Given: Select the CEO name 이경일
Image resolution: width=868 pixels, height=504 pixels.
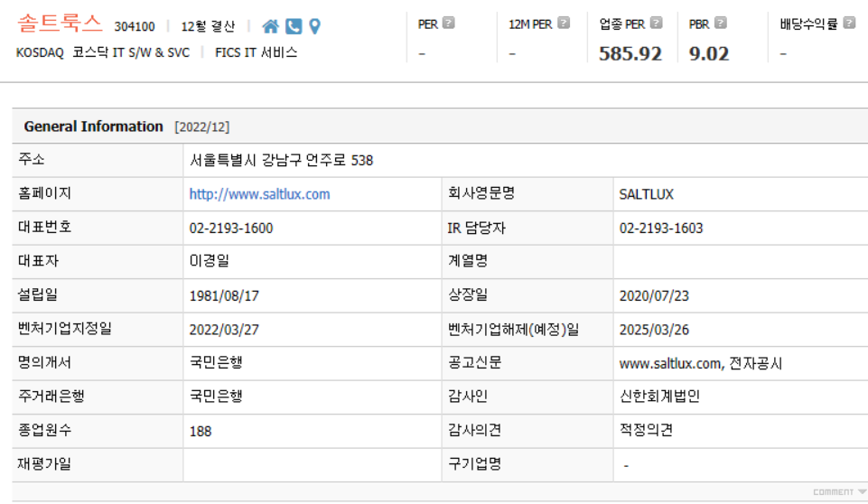Looking at the screenshot, I should 210,261.
